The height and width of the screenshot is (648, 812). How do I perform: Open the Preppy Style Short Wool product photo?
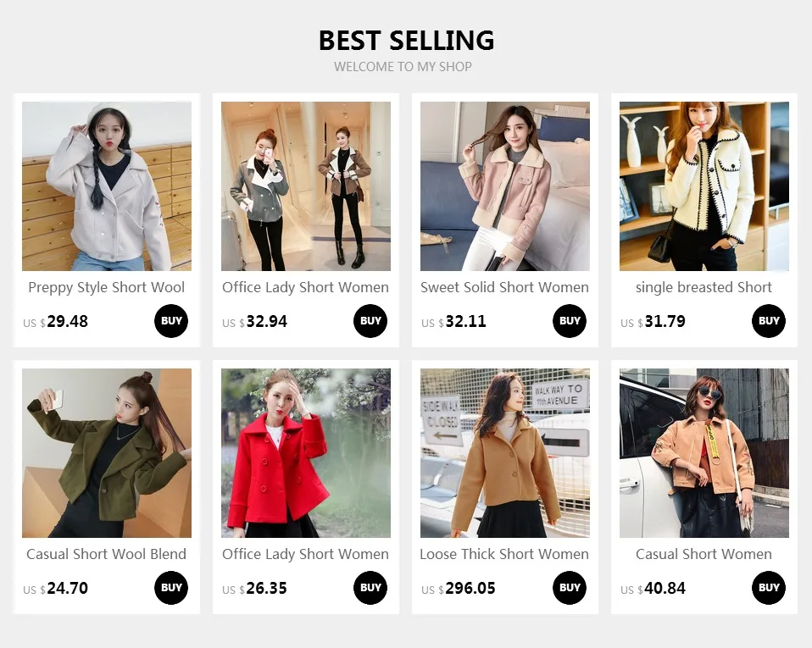click(107, 186)
